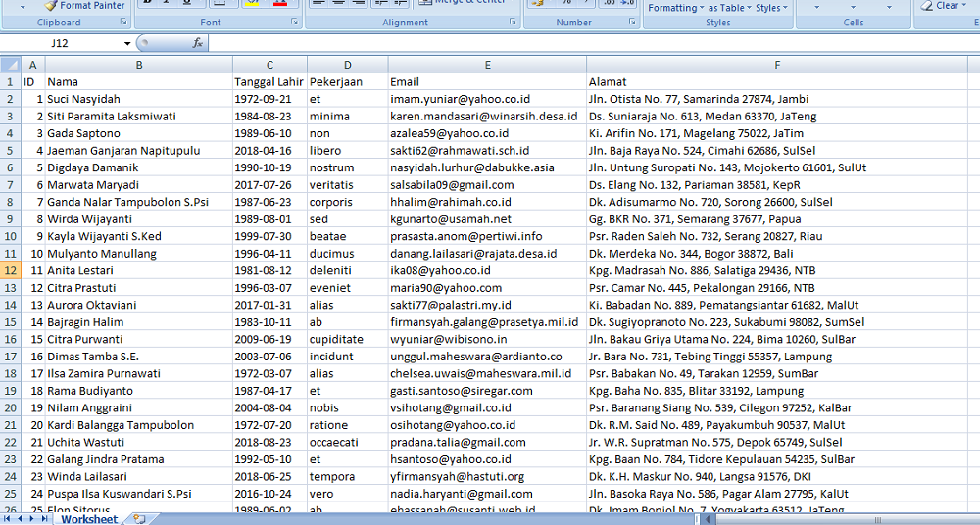
Task: Open the insert function fx button
Action: 197,43
